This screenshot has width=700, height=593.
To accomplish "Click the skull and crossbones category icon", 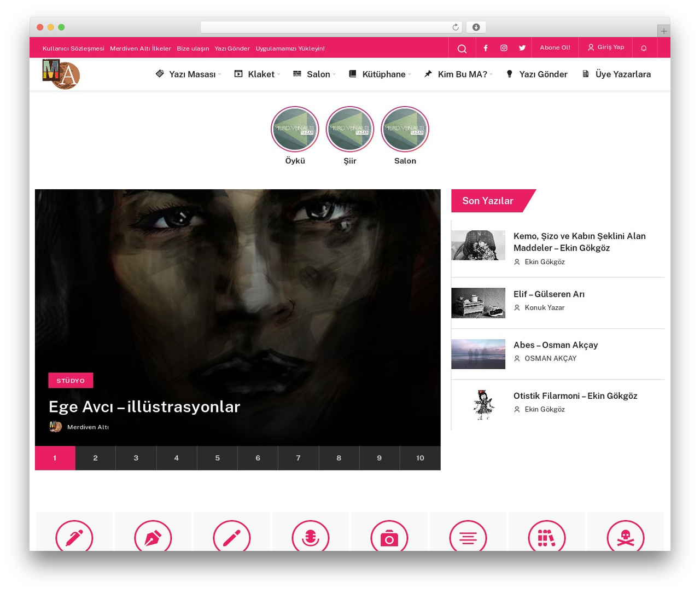I will point(626,538).
